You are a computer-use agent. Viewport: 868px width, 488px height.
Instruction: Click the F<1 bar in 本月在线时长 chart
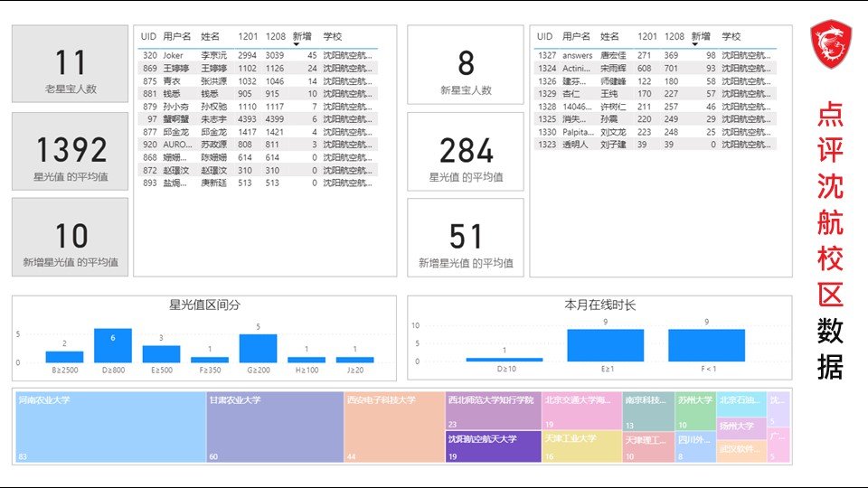[706, 345]
